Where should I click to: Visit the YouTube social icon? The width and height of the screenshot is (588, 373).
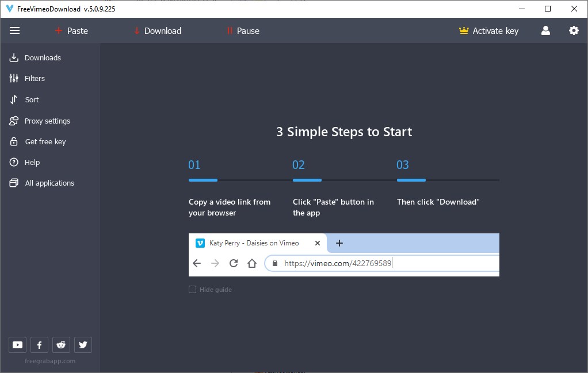(x=17, y=344)
